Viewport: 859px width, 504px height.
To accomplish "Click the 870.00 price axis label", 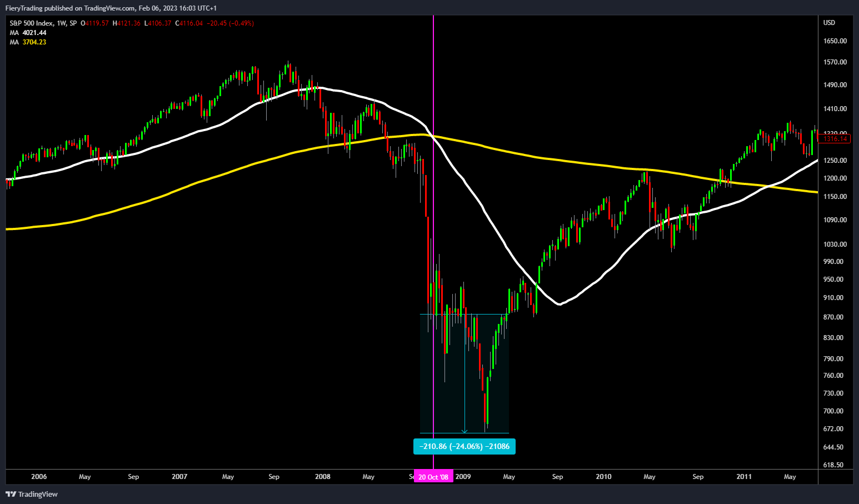I will pos(833,317).
